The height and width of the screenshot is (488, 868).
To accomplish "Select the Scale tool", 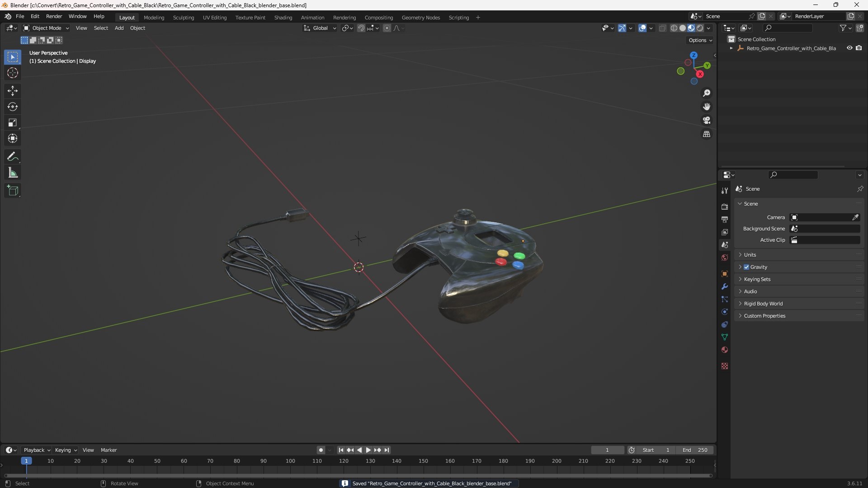I will click(13, 122).
